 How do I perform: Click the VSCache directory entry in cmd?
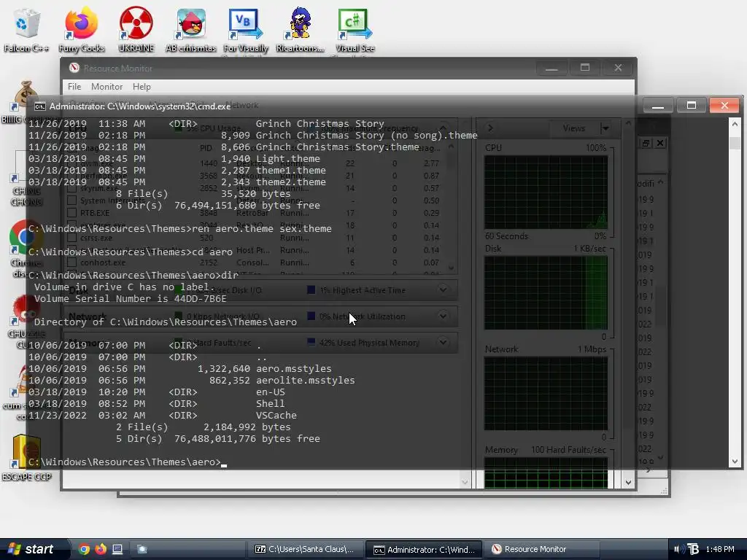pos(163,415)
